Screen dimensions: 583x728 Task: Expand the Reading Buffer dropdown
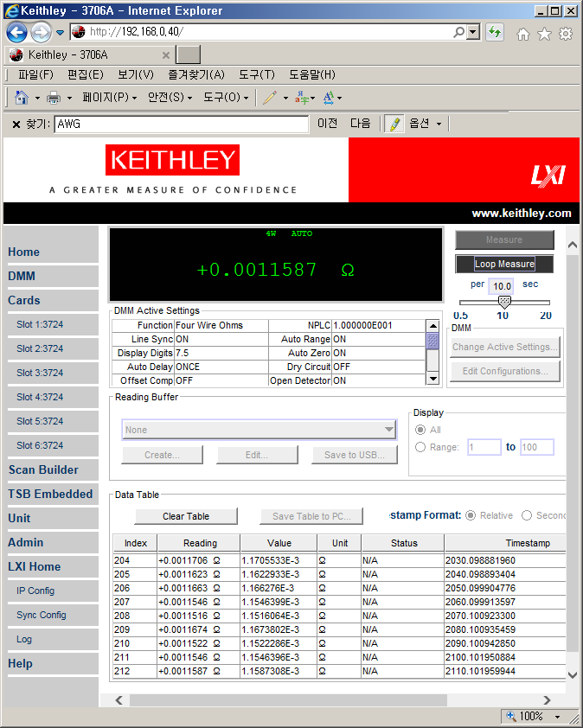coord(389,430)
